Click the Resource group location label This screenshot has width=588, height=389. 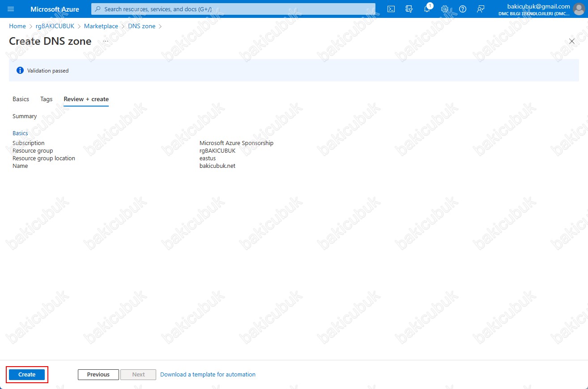(44, 158)
